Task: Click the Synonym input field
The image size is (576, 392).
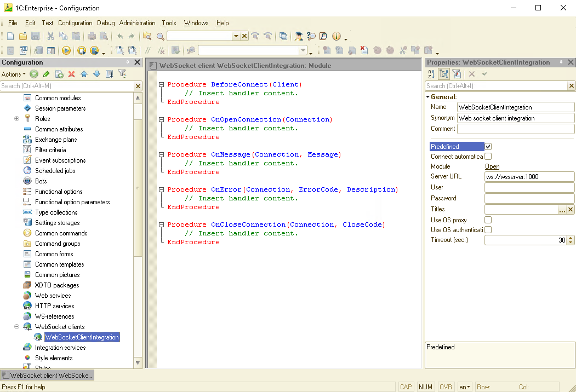Action: pyautogui.click(x=516, y=118)
